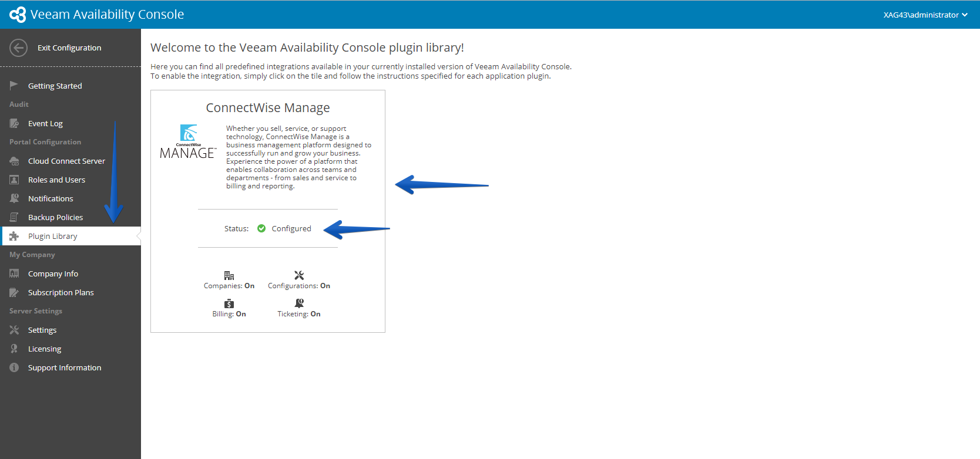Click the Licensing key icon
The height and width of the screenshot is (459, 980).
click(x=14, y=349)
